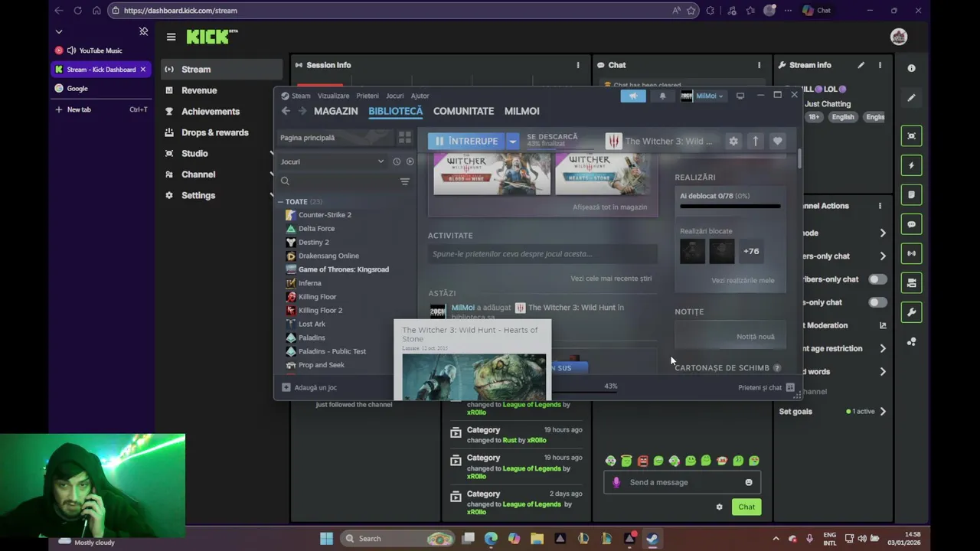
Task: Open Steam notifications bell
Action: (x=662, y=96)
